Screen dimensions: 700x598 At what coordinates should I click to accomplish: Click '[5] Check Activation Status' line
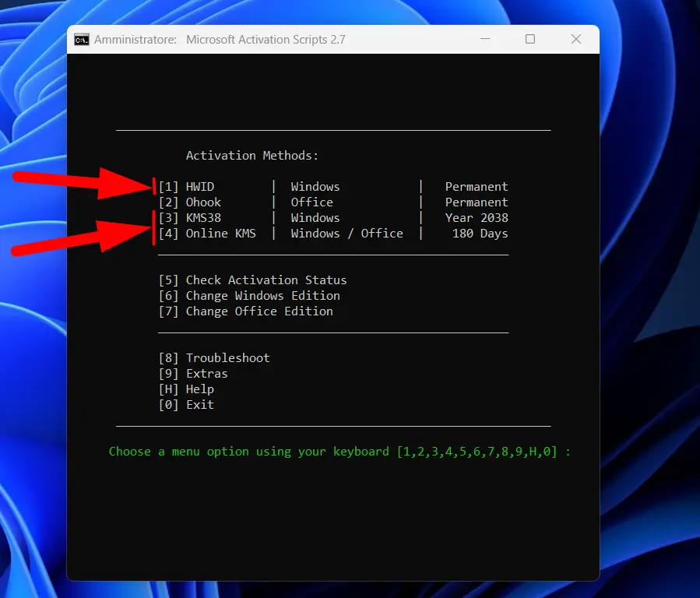coord(253,280)
